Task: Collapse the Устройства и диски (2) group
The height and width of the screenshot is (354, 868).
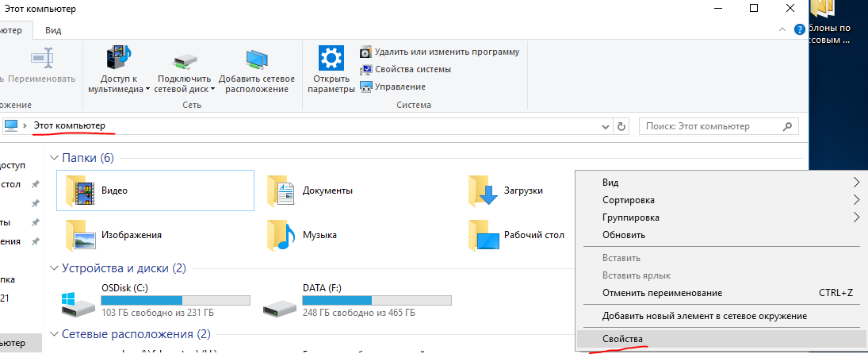Action: coord(54,269)
